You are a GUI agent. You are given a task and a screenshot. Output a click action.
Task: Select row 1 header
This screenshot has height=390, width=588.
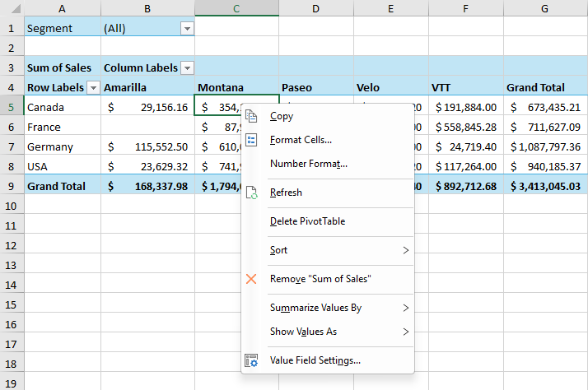(x=12, y=29)
